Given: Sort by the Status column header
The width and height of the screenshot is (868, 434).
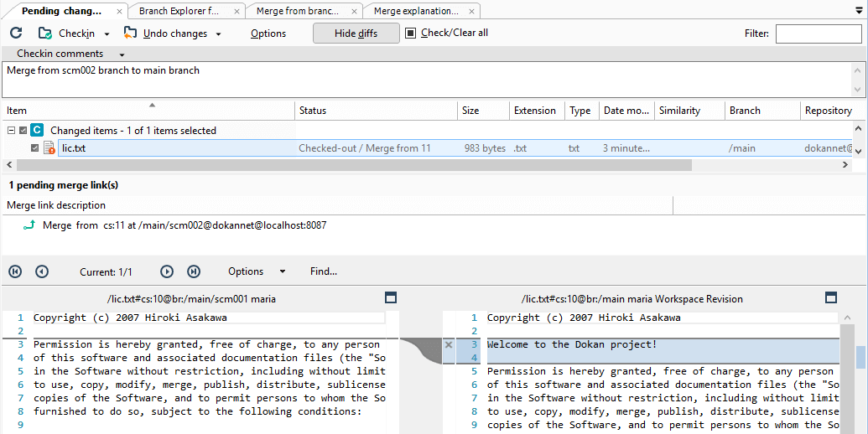Looking at the screenshot, I should click(x=376, y=111).
